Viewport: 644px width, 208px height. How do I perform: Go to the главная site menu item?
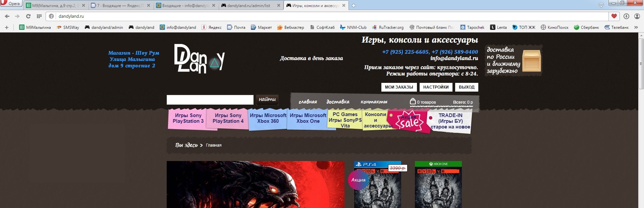click(x=308, y=102)
